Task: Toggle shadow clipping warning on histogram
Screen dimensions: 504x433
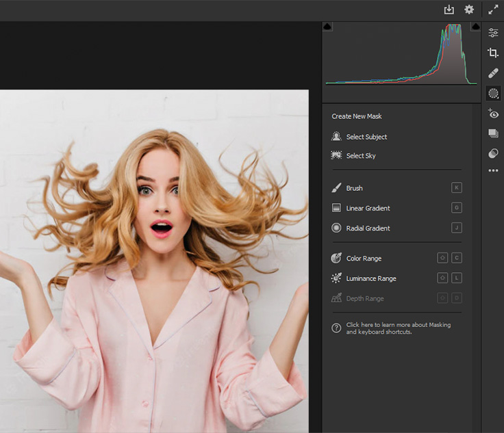Action: [x=327, y=26]
